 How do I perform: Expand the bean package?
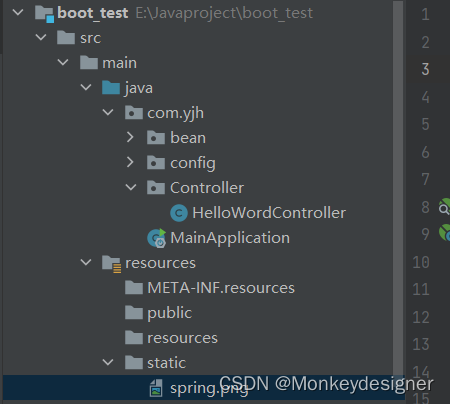click(130, 137)
